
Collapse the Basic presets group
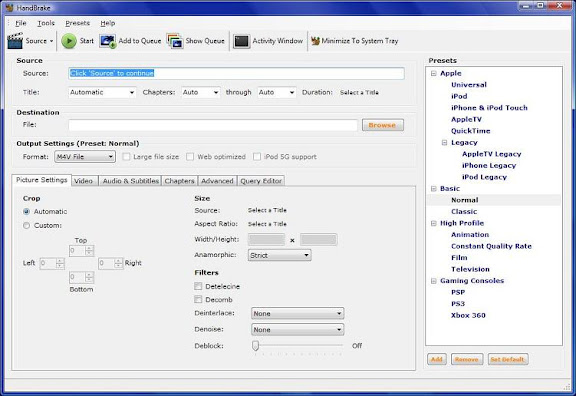(x=434, y=189)
